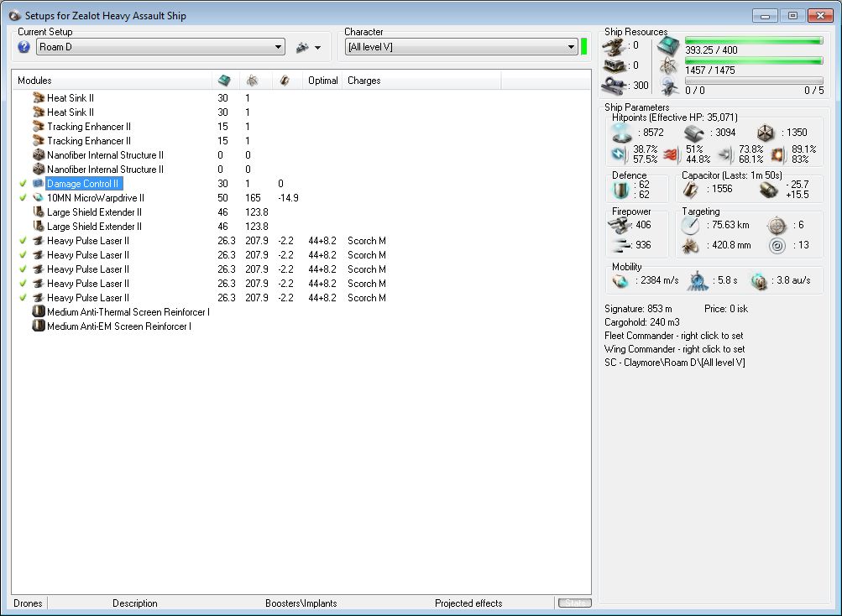Click the capacitor battery icon showing 1556
Viewport: 842px width, 616px height.
coord(691,189)
